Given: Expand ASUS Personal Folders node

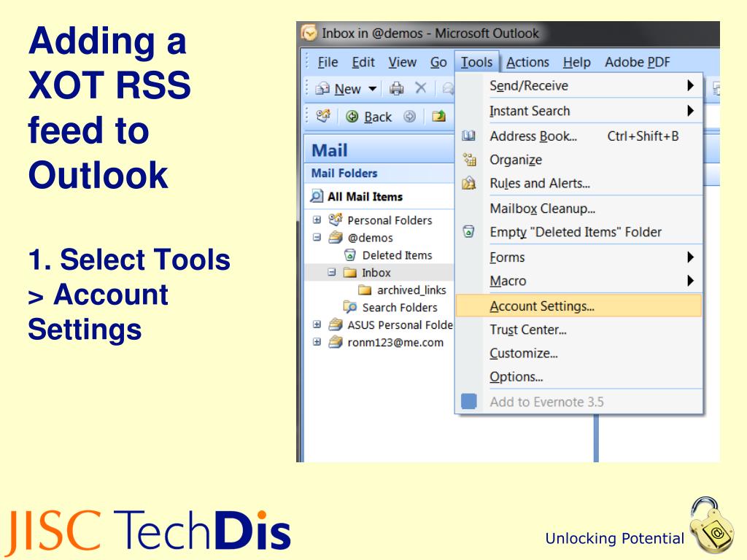Looking at the screenshot, I should [317, 324].
